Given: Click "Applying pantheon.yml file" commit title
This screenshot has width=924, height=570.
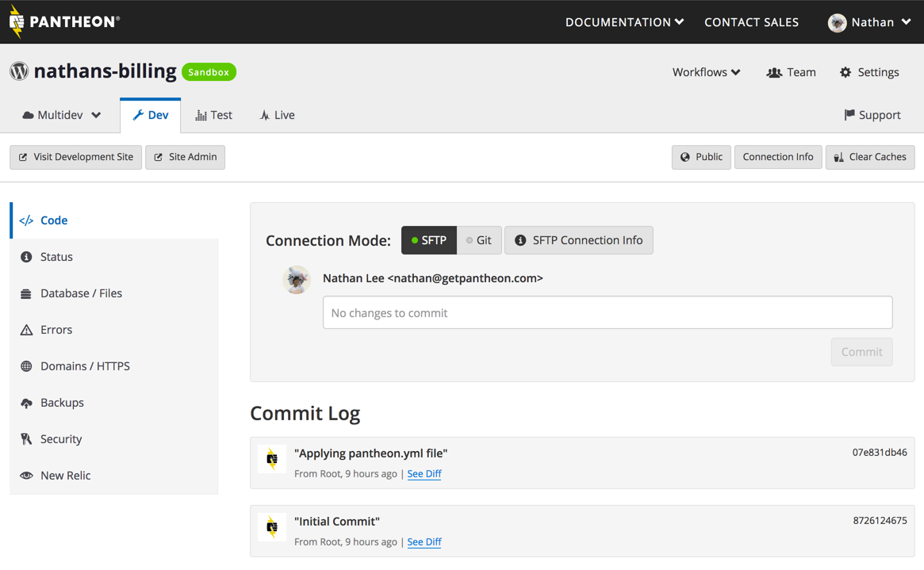Looking at the screenshot, I should pos(370,453).
